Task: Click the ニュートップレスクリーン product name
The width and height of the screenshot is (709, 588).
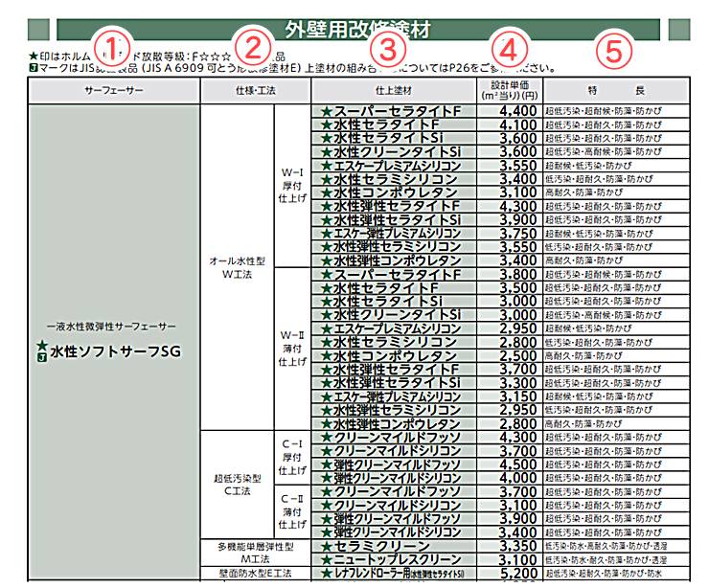Action: (397, 560)
